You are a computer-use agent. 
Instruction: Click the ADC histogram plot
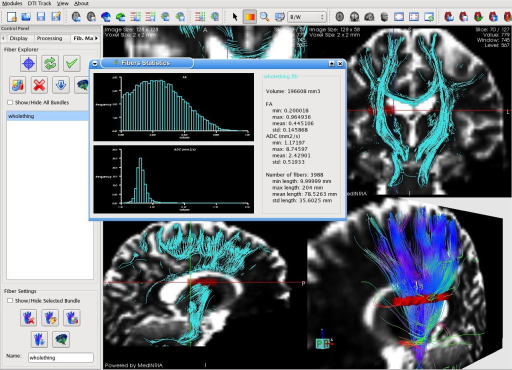(174, 179)
